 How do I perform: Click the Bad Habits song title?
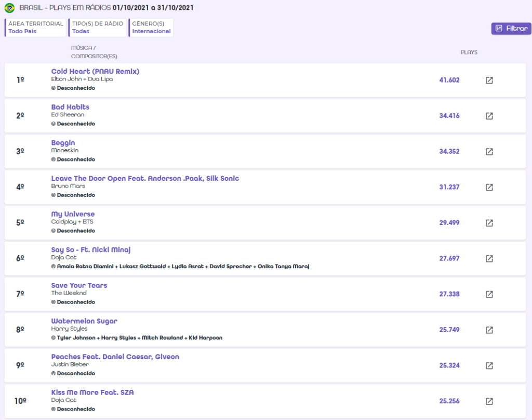70,107
